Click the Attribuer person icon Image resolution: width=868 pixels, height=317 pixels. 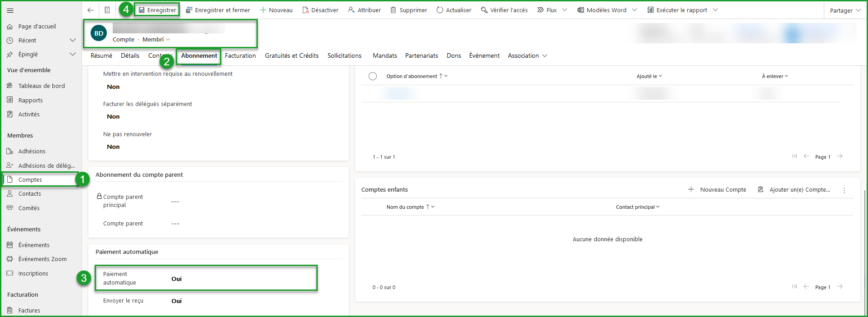[x=352, y=10]
